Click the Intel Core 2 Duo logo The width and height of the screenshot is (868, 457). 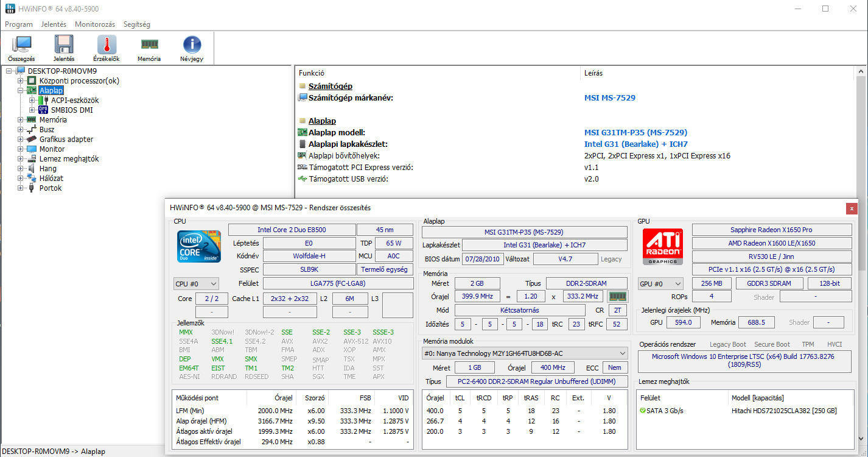(x=199, y=246)
